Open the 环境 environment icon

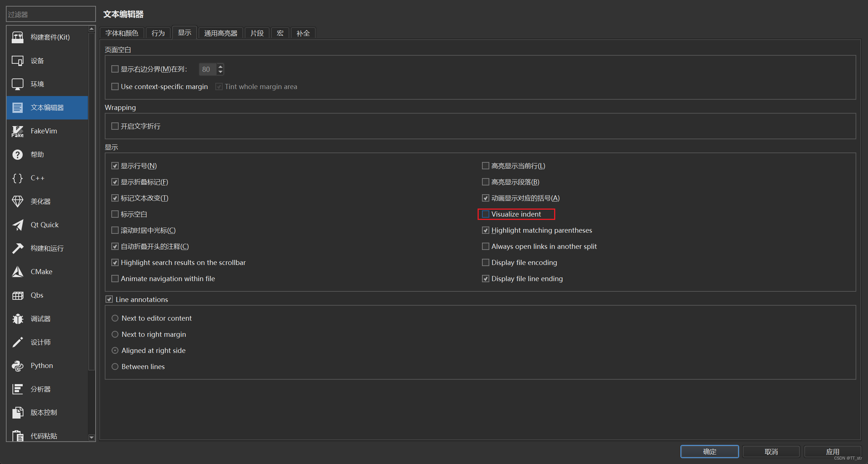click(18, 84)
